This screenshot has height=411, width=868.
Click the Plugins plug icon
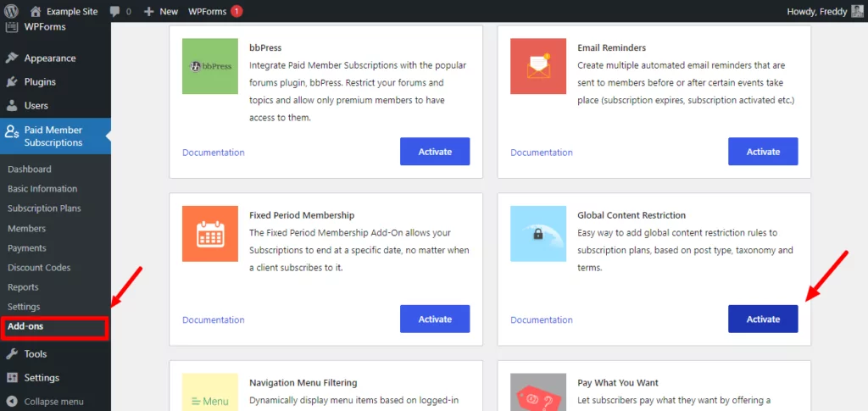tap(12, 82)
